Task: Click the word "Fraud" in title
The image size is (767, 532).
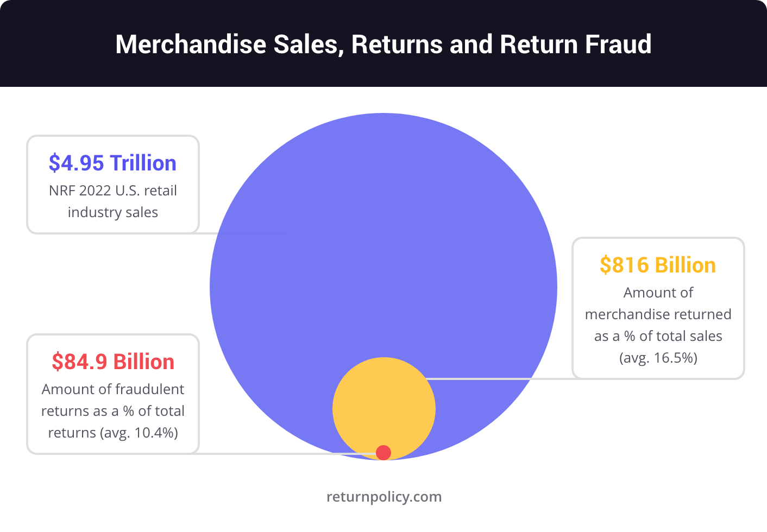Action: tap(618, 44)
